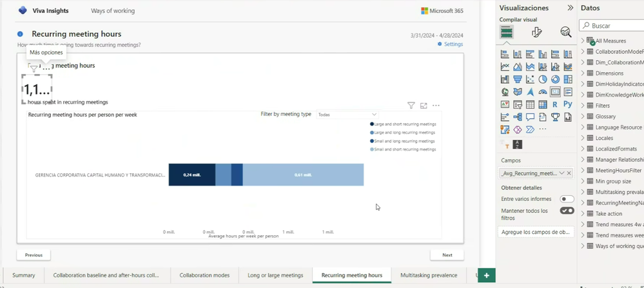Switch to the Summary page tab
Screen dimensions: 644x288
(23, 275)
